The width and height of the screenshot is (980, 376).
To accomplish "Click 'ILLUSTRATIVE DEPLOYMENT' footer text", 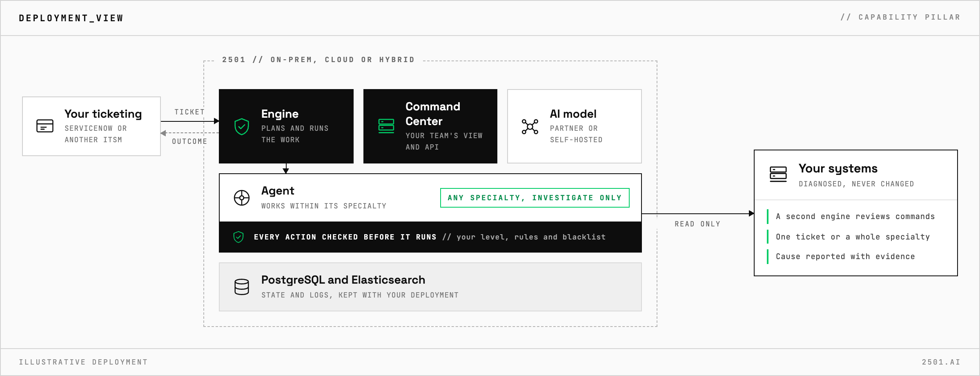I will click(x=83, y=362).
